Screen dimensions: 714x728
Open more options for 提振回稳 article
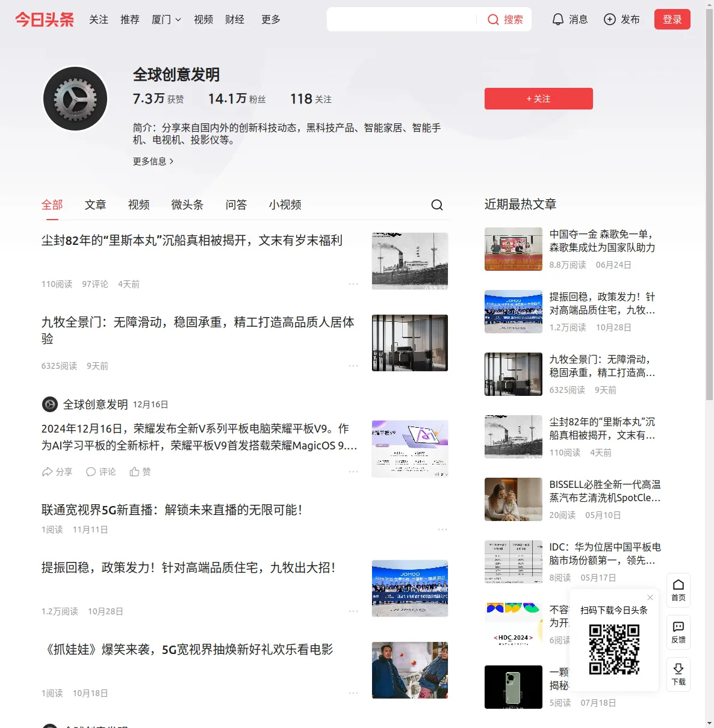point(353,611)
